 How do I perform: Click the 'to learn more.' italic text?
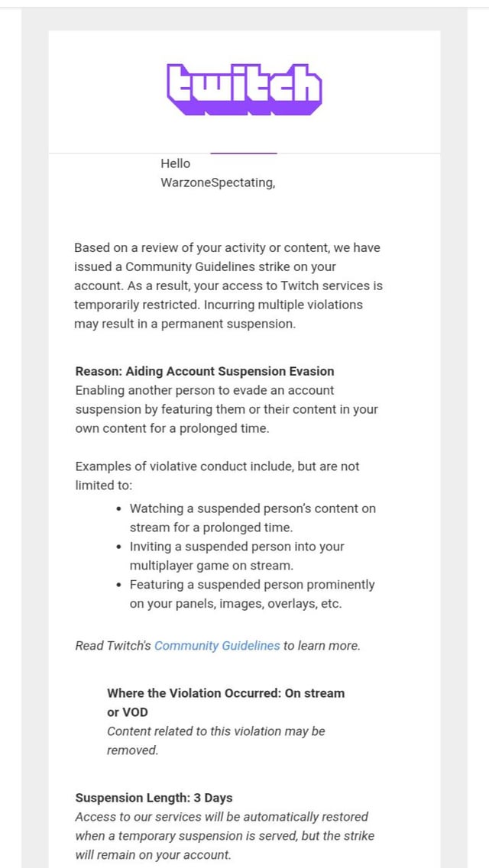[322, 646]
